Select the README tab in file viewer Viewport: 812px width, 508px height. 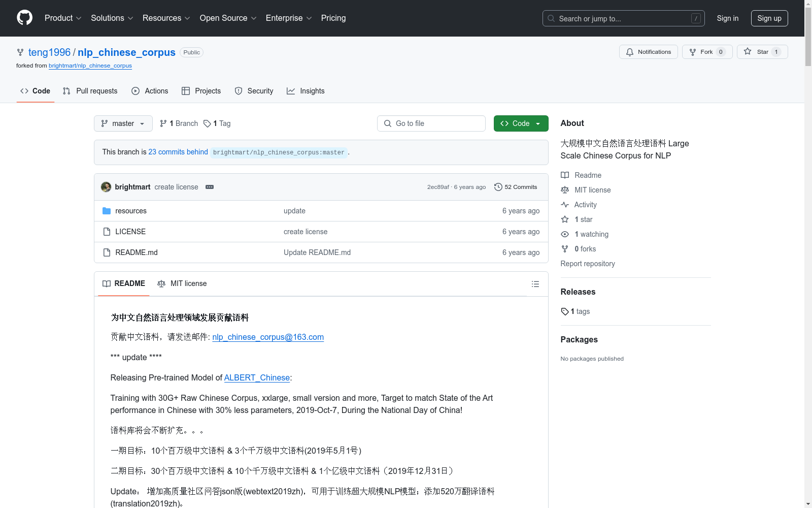coord(124,283)
